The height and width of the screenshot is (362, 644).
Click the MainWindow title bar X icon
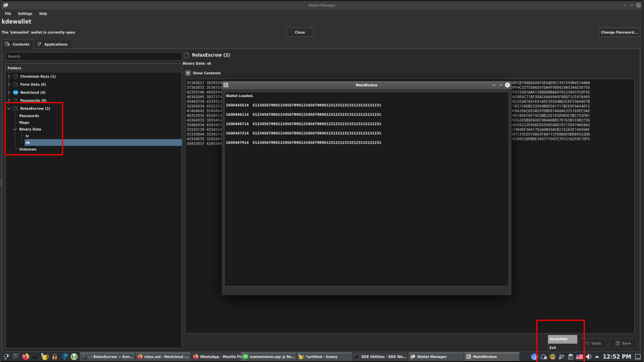pyautogui.click(x=226, y=85)
